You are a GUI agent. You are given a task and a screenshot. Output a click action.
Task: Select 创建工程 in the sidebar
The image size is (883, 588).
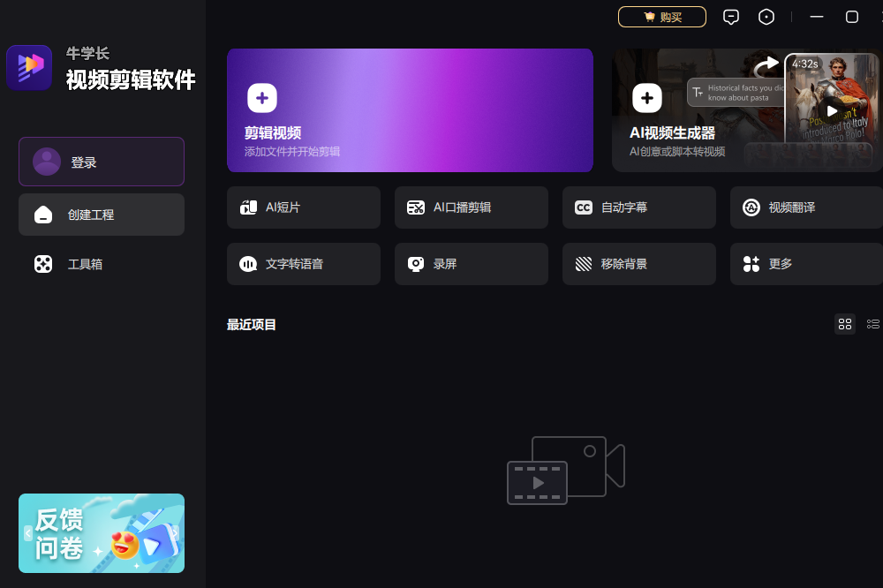click(x=102, y=215)
